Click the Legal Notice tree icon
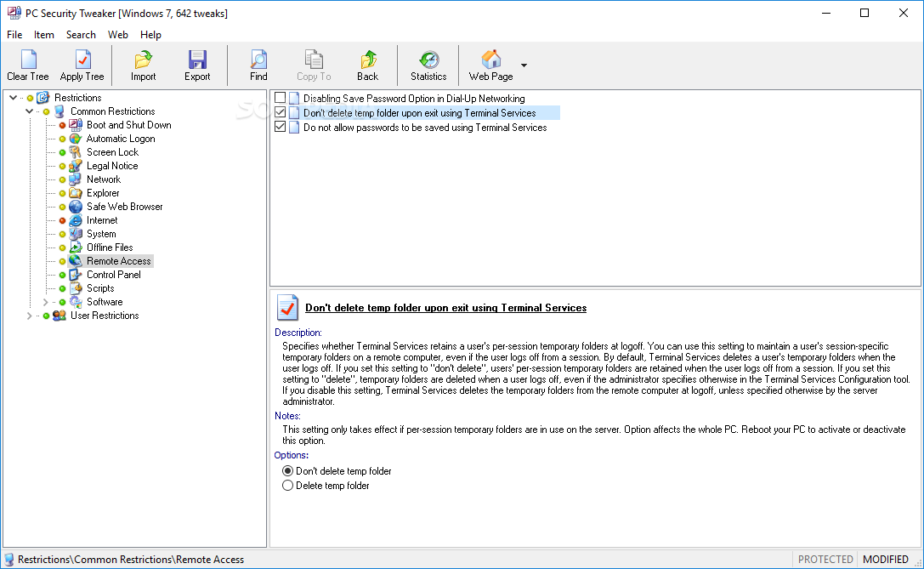The image size is (924, 569). coord(76,166)
